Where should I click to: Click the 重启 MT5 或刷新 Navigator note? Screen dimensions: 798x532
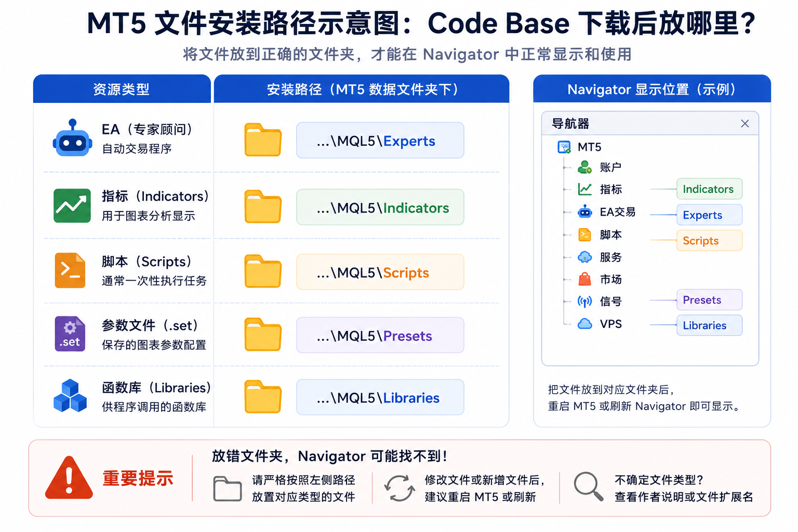click(x=644, y=406)
